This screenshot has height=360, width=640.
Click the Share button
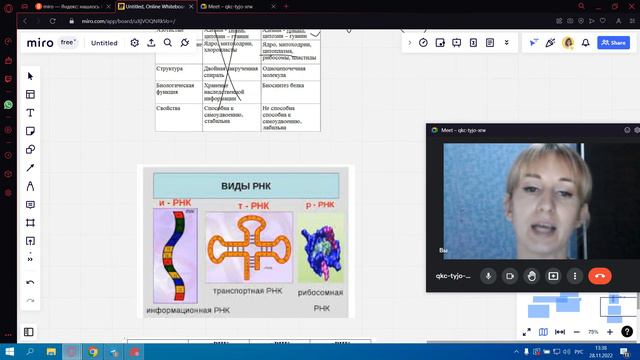[x=613, y=43]
